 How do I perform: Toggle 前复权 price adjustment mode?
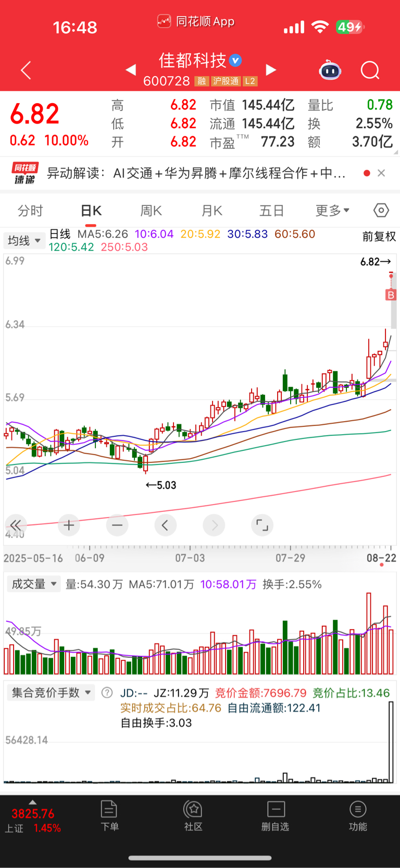click(379, 237)
